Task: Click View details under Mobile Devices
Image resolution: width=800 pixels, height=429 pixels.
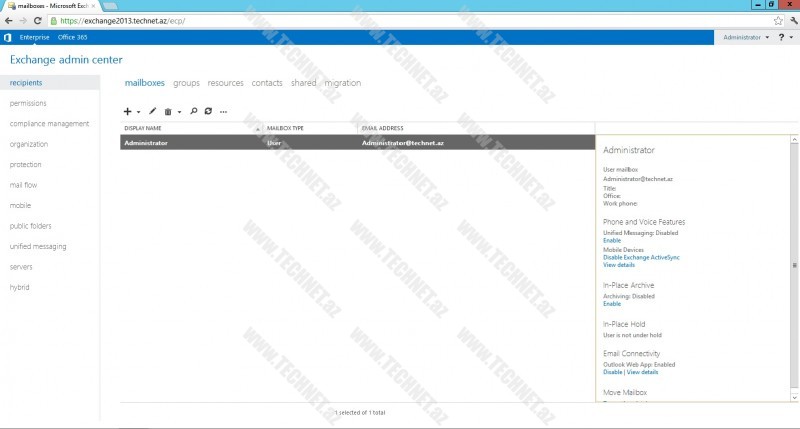Action: tap(619, 265)
